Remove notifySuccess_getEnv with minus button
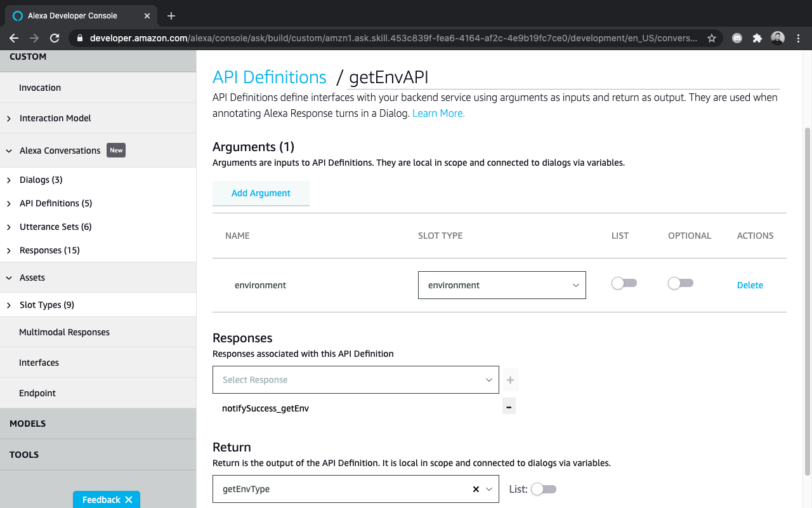The height and width of the screenshot is (508, 812). pyautogui.click(x=509, y=406)
